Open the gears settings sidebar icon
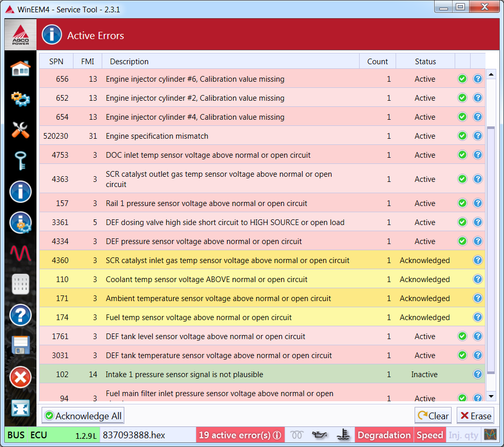Screen dimensions: 504x447 pyautogui.click(x=21, y=99)
